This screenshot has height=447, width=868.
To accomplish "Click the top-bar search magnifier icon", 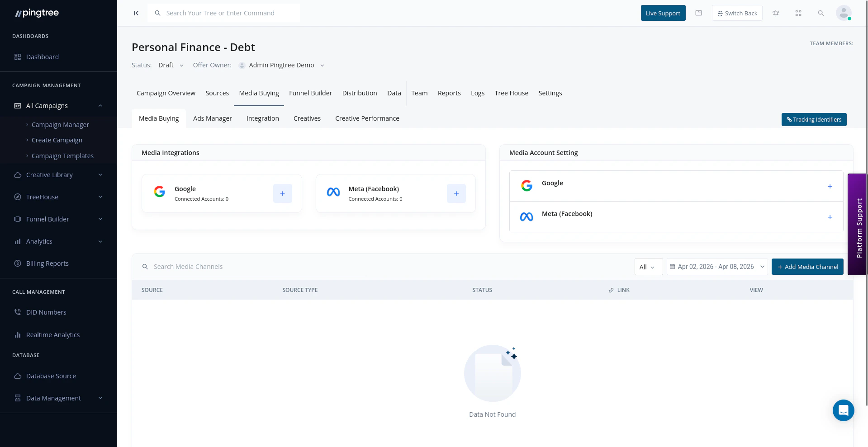I will (x=821, y=13).
